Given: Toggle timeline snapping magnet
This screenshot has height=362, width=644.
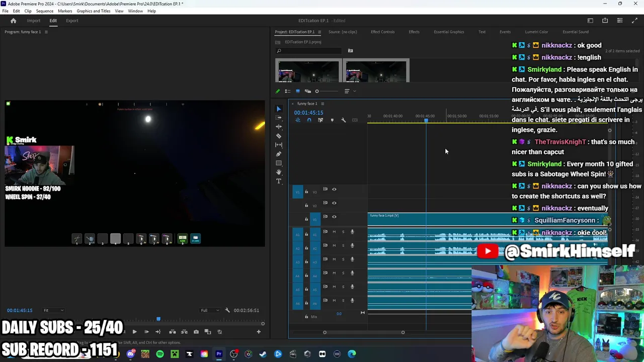Looking at the screenshot, I should pyautogui.click(x=309, y=120).
